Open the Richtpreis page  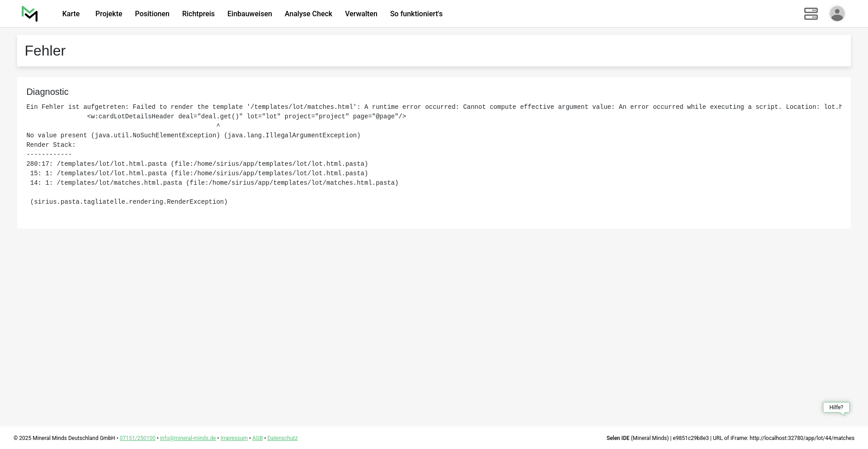(198, 14)
